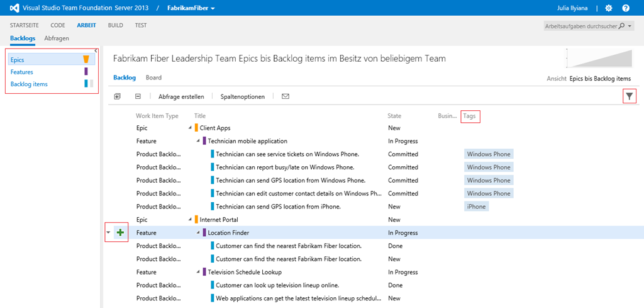Click the expand all rows icon

117,96
